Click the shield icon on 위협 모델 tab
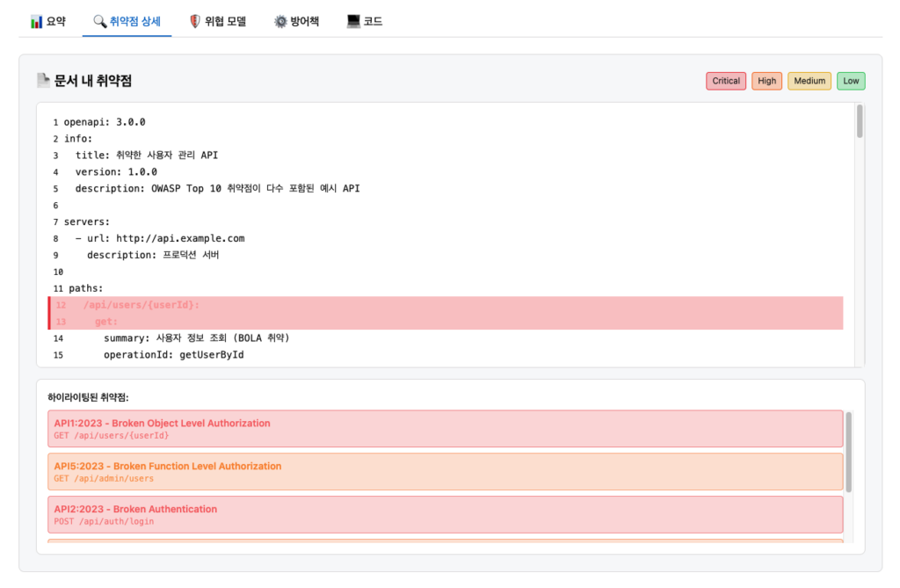Viewport: 900px width, 588px height. pos(195,21)
